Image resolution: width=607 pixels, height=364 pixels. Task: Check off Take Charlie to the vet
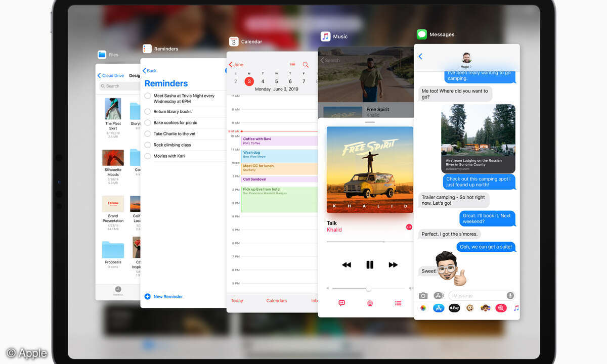[148, 134]
